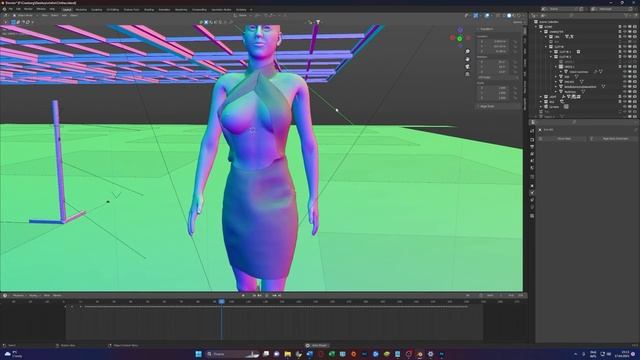Collapse the Transform panel
Viewport: 640px width, 360px height.
[486, 29]
